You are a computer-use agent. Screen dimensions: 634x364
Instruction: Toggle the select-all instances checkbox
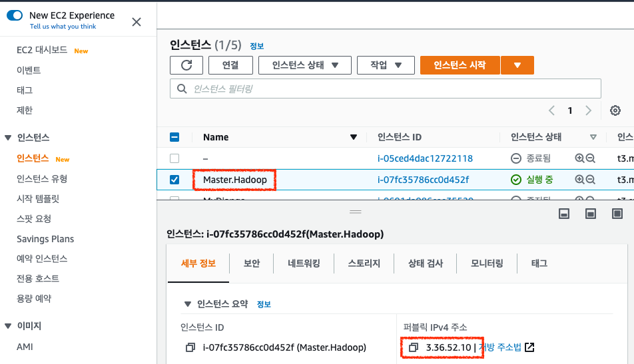[x=174, y=137]
